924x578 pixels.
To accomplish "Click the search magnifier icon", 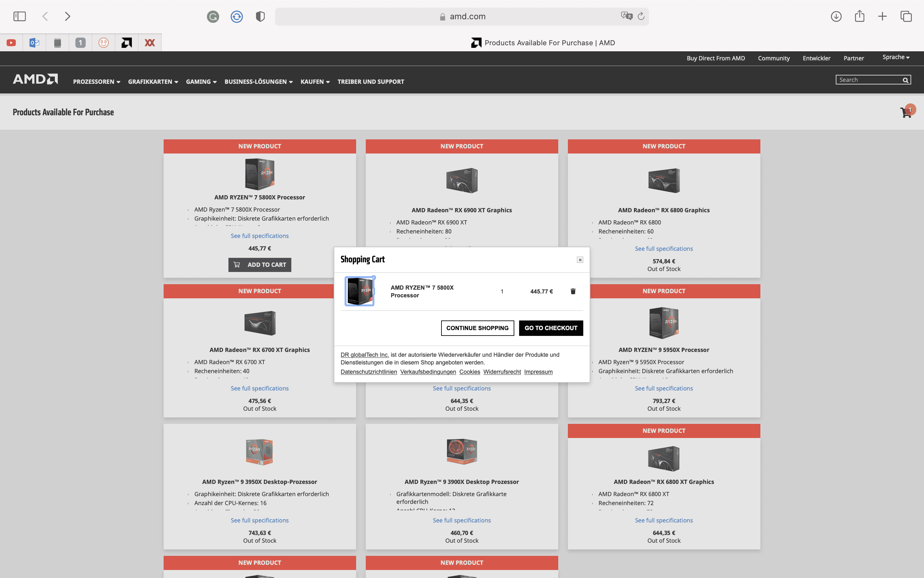I will click(905, 80).
